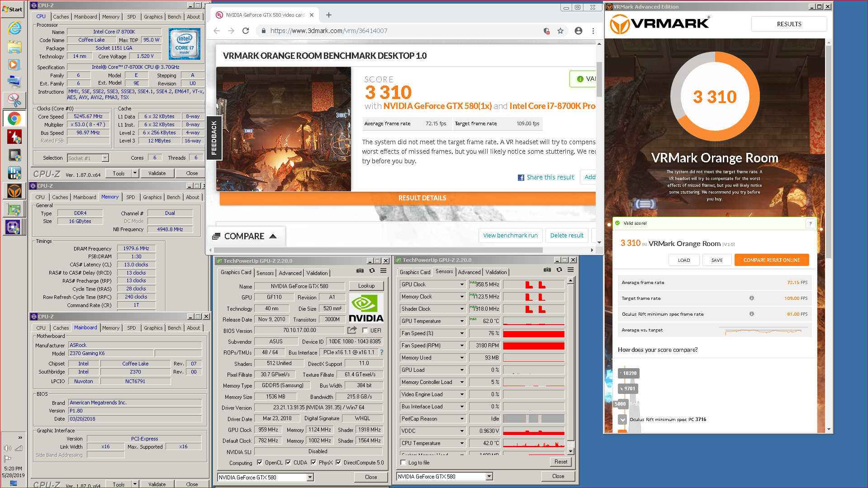The width and height of the screenshot is (868, 488).
Task: Close the NVIDIA GeForce GTX 580 browser tab
Action: (312, 15)
